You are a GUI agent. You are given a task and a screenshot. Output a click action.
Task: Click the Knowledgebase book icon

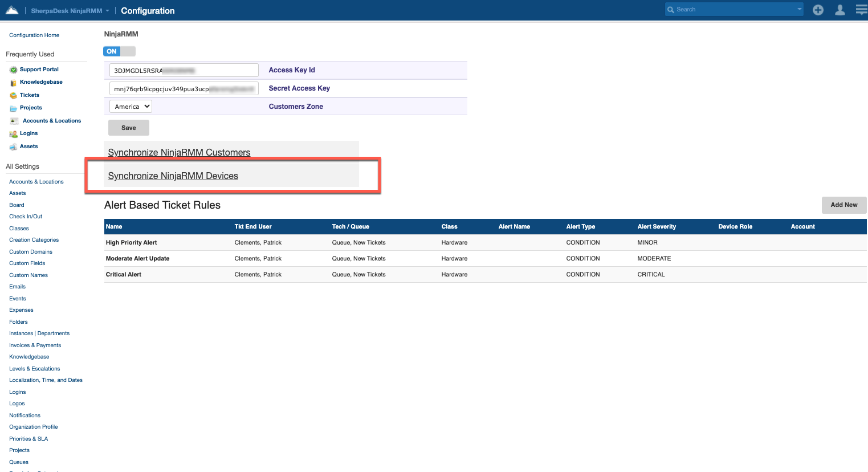(x=13, y=83)
